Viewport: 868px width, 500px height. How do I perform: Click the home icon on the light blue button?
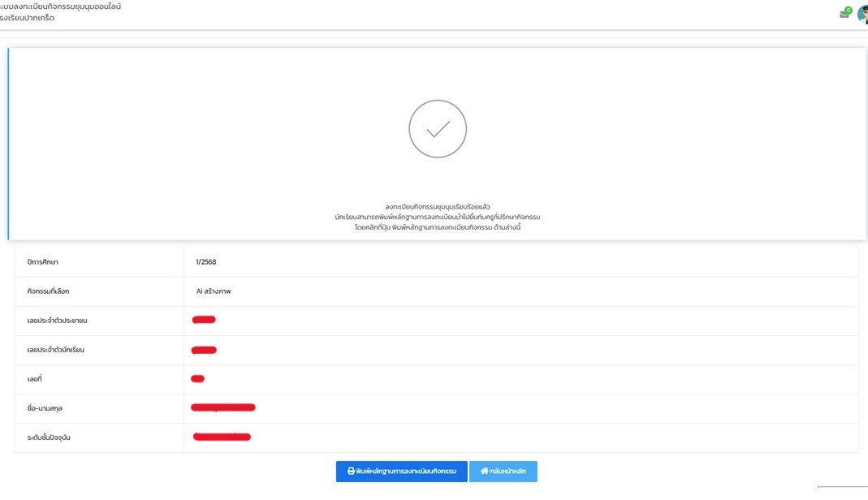[484, 472]
